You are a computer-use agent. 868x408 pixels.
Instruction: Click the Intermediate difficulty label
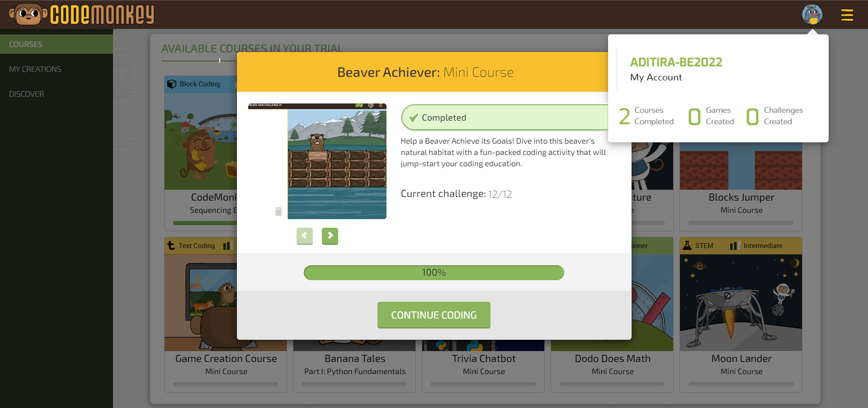(763, 246)
